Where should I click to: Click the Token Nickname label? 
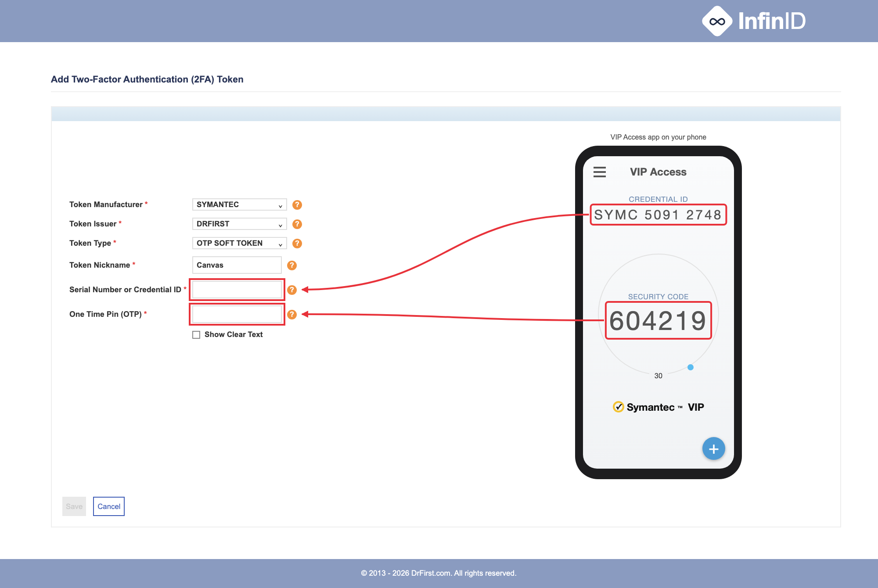click(100, 265)
